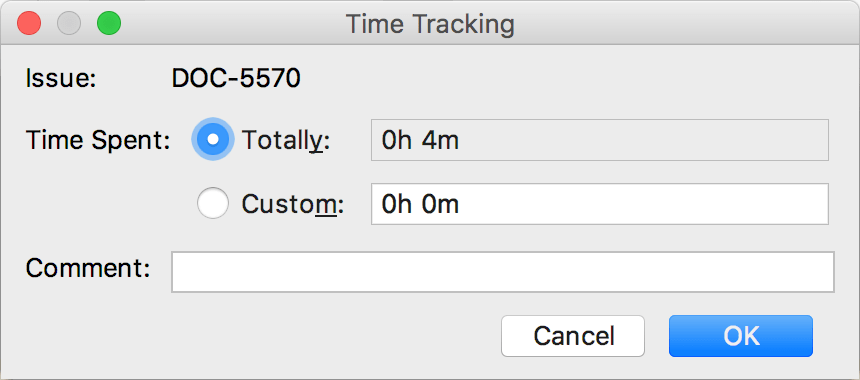Click the Custom option label text
Viewport: 860px width, 380px height.
coord(292,205)
